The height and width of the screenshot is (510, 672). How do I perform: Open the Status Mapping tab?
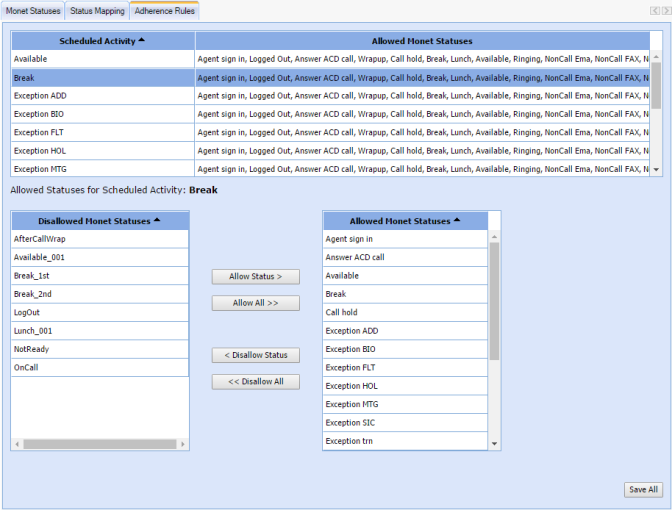click(97, 10)
